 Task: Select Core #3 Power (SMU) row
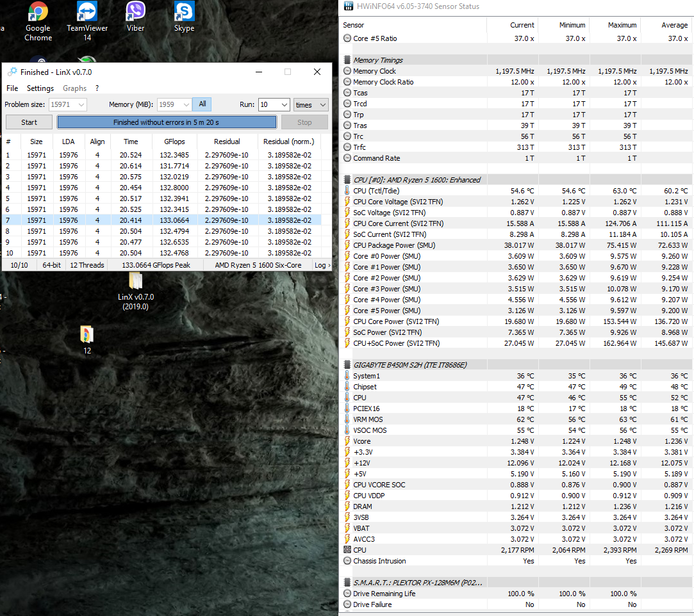pyautogui.click(x=516, y=289)
